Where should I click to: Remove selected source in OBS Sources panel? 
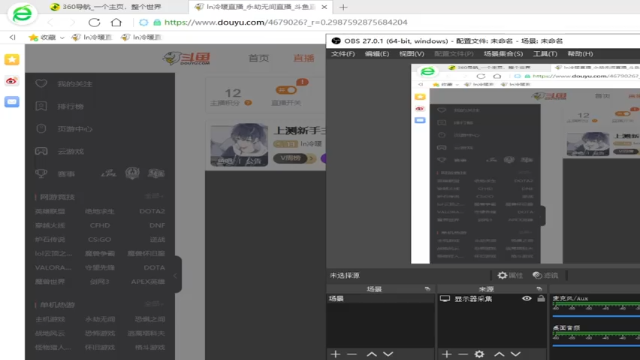pyautogui.click(x=463, y=354)
